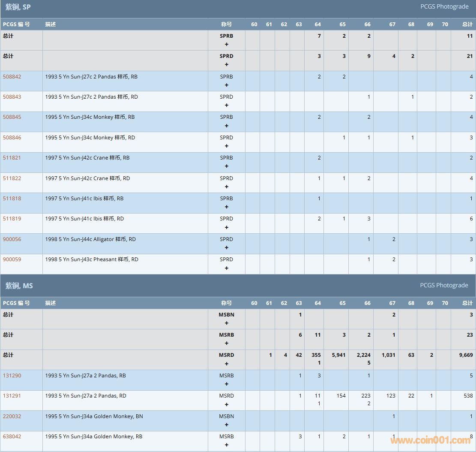Expand plus under MSRD total row

[x=227, y=364]
